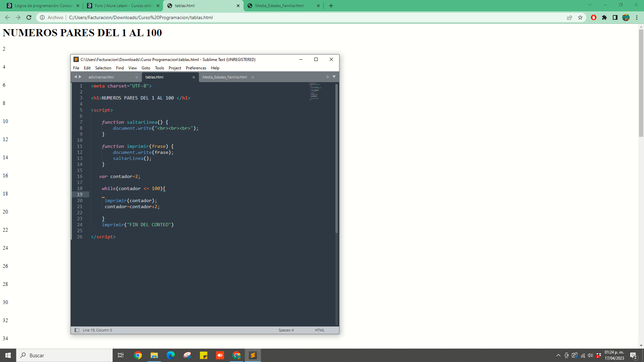The image size is (644, 362).
Task: Click the imprimir("FIN DEL CONTEO") code line
Action: coord(138,225)
